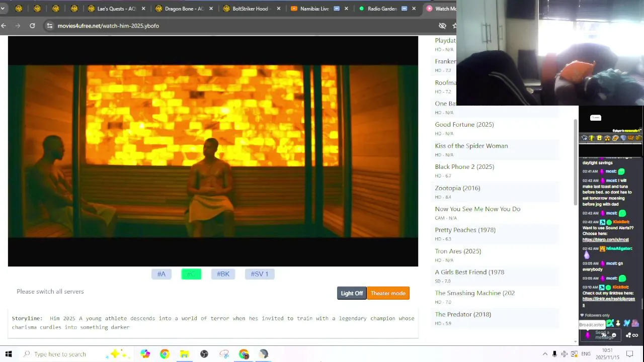Open The Smashing Machine link
This screenshot has width=644, height=362.
pyautogui.click(x=475, y=293)
